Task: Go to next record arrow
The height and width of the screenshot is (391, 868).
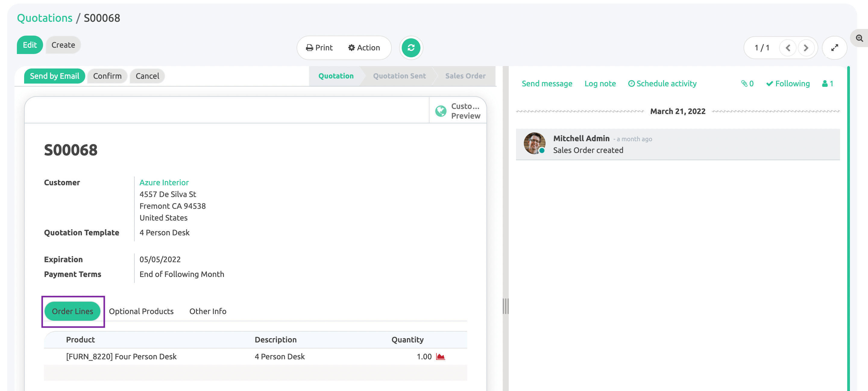Action: click(x=806, y=48)
